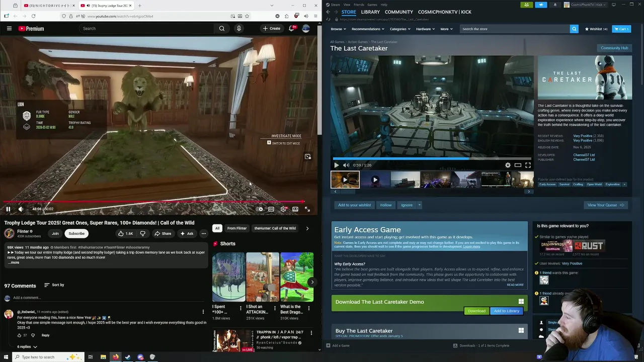644x362 pixels.
Task: Pause the YouTube video
Action: click(8, 209)
